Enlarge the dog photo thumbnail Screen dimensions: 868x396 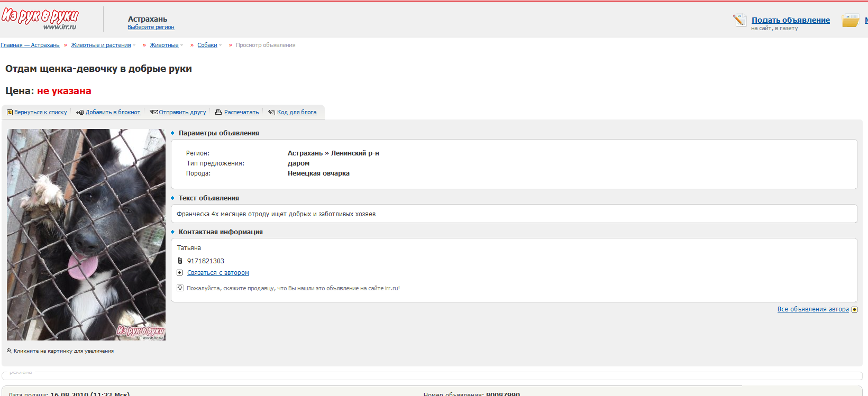point(86,235)
